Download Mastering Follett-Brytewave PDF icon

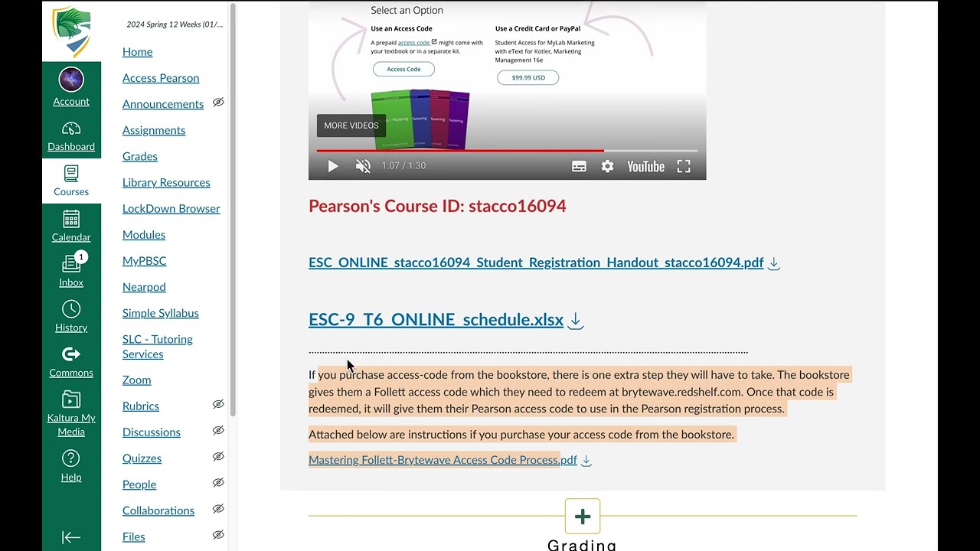[586, 461]
